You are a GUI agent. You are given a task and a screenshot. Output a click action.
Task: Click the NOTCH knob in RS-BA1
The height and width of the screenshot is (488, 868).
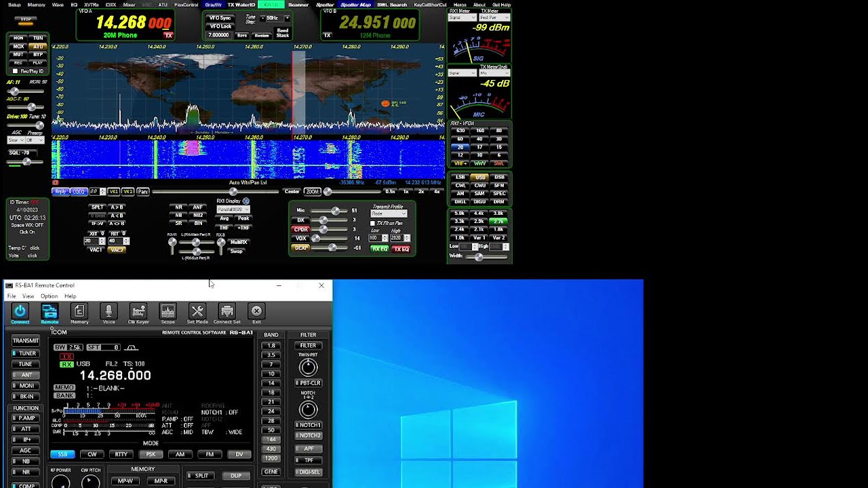pos(308,409)
